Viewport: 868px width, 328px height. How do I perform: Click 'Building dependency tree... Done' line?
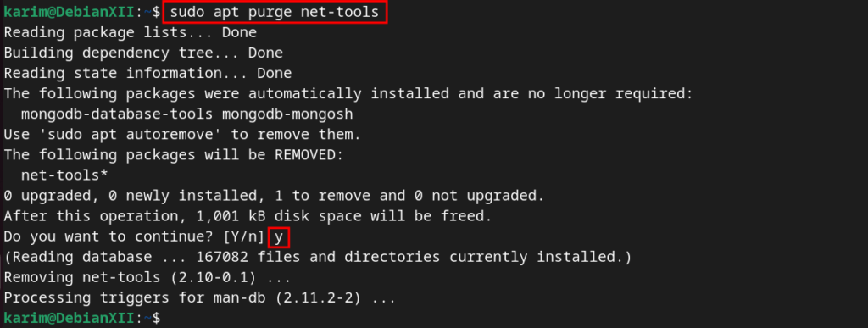(x=143, y=53)
